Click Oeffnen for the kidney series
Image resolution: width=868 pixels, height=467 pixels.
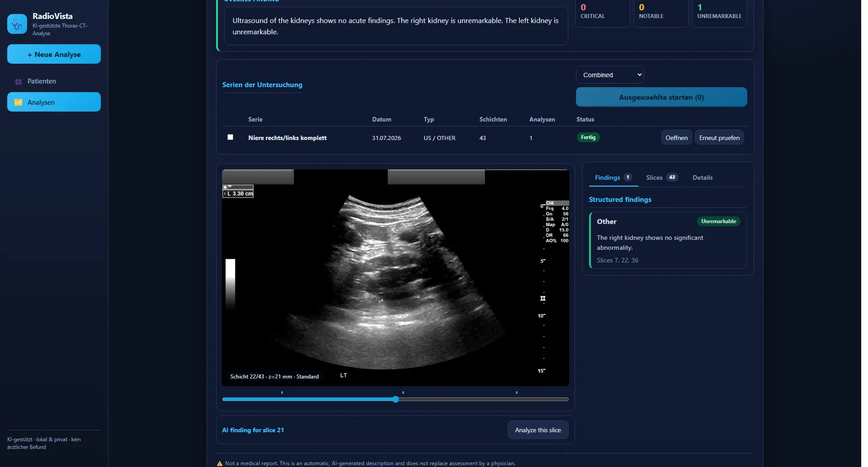676,138
